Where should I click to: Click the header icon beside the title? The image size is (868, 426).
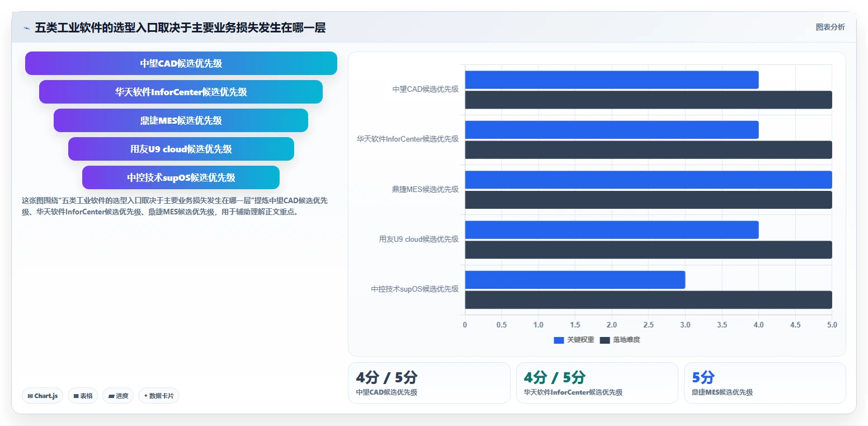tap(26, 27)
